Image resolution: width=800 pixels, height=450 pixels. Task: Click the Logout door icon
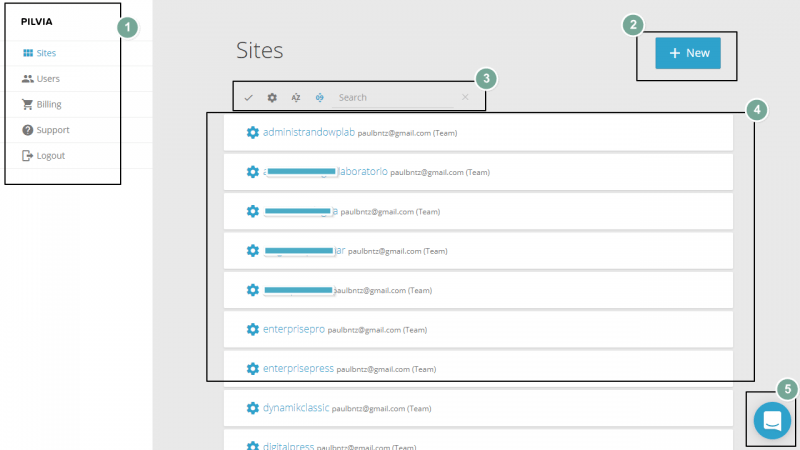(x=28, y=156)
